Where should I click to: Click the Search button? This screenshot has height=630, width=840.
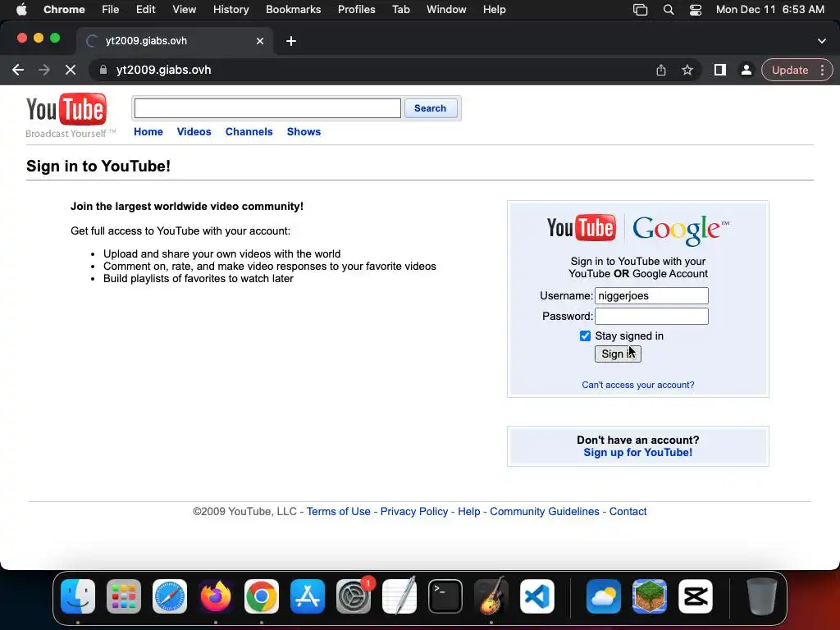tap(430, 108)
